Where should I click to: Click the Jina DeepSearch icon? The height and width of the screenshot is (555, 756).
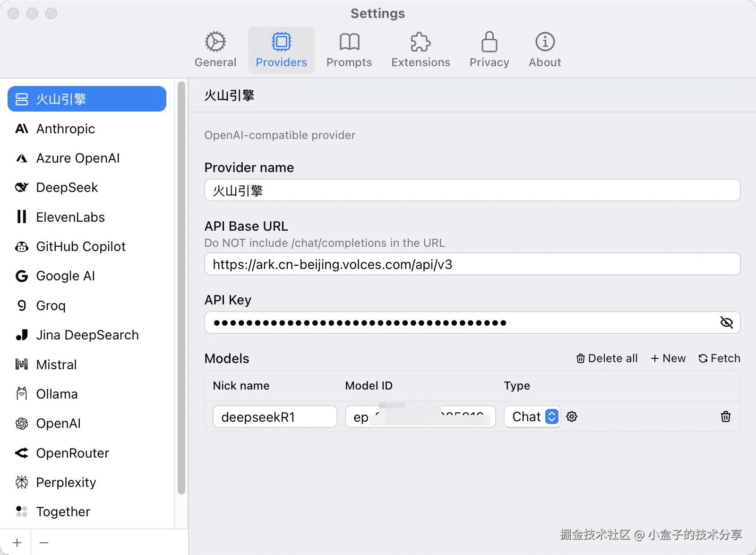click(22, 335)
